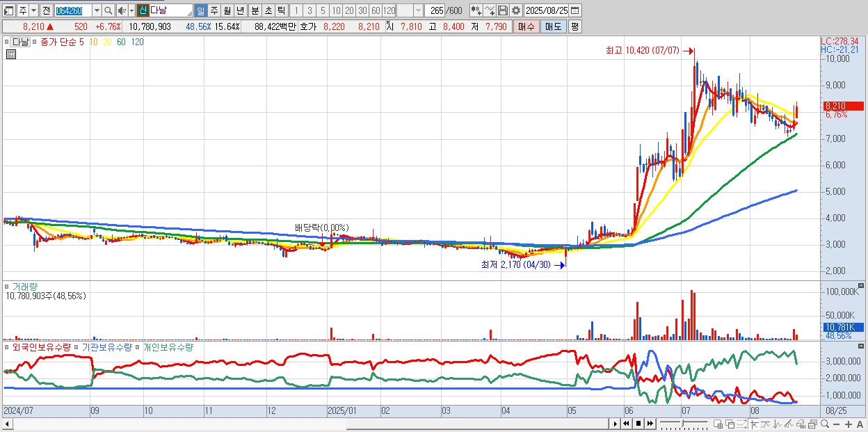Click the plus zoom-in icon at bottom right
Screen dimensions: 868x432
(x=849, y=424)
